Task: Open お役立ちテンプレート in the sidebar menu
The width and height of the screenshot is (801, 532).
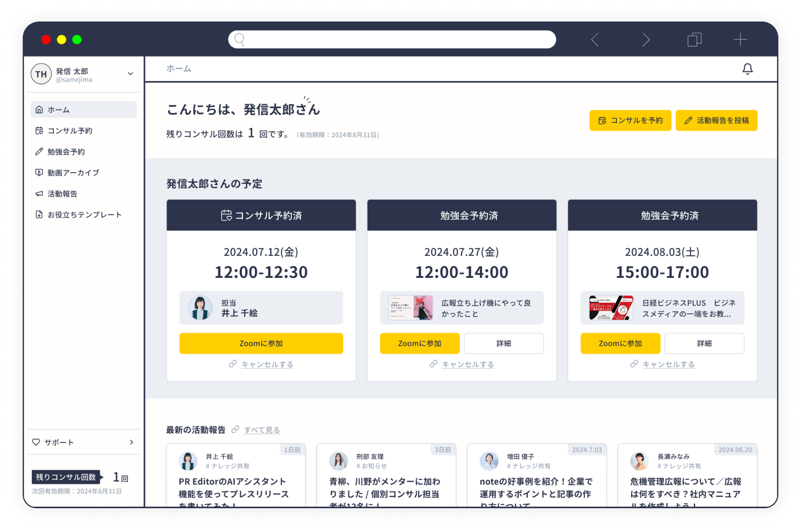Action: (84, 214)
